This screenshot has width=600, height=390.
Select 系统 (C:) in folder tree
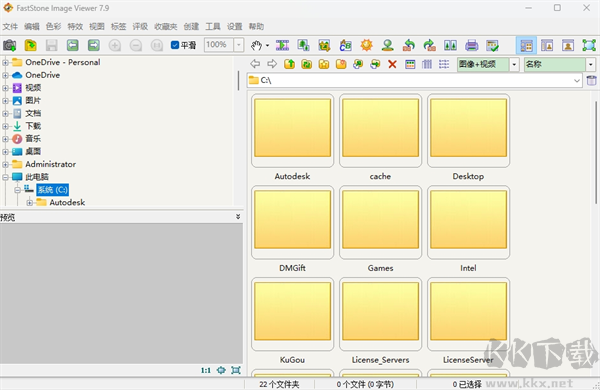[x=52, y=190]
